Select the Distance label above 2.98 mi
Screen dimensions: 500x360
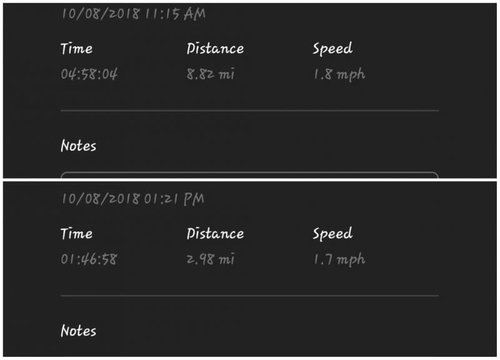215,234
